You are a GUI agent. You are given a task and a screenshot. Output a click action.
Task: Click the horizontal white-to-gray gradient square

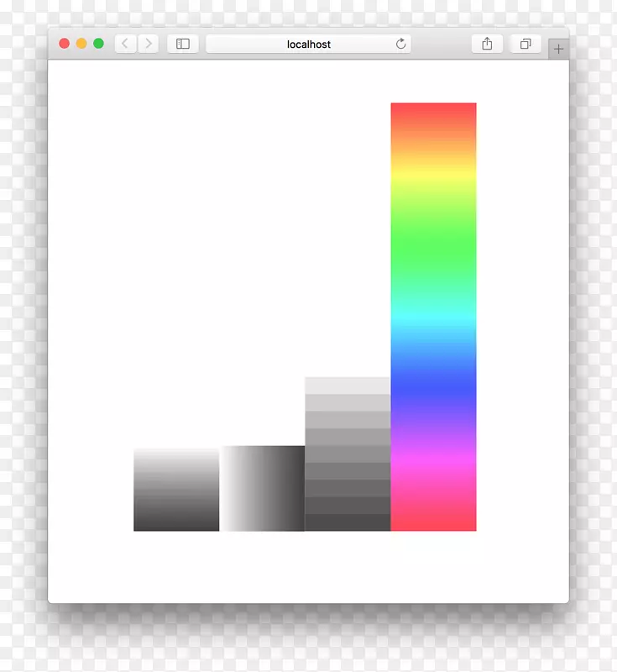[x=262, y=489]
